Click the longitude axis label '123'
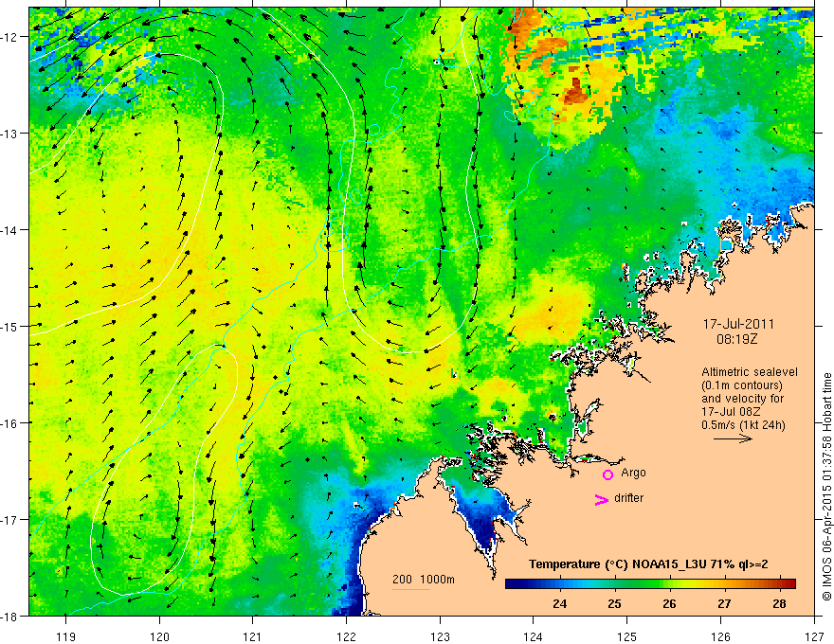834x644 pixels. tap(440, 636)
